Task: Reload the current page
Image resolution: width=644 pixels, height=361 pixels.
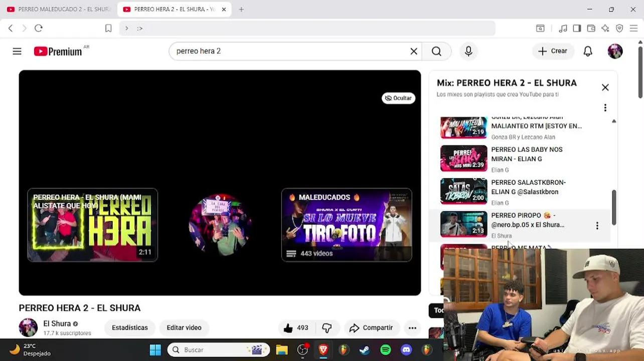Action: 39,28
